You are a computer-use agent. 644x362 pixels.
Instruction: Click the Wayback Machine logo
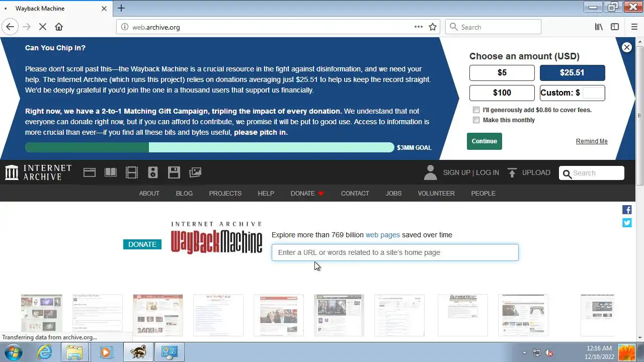[216, 238]
